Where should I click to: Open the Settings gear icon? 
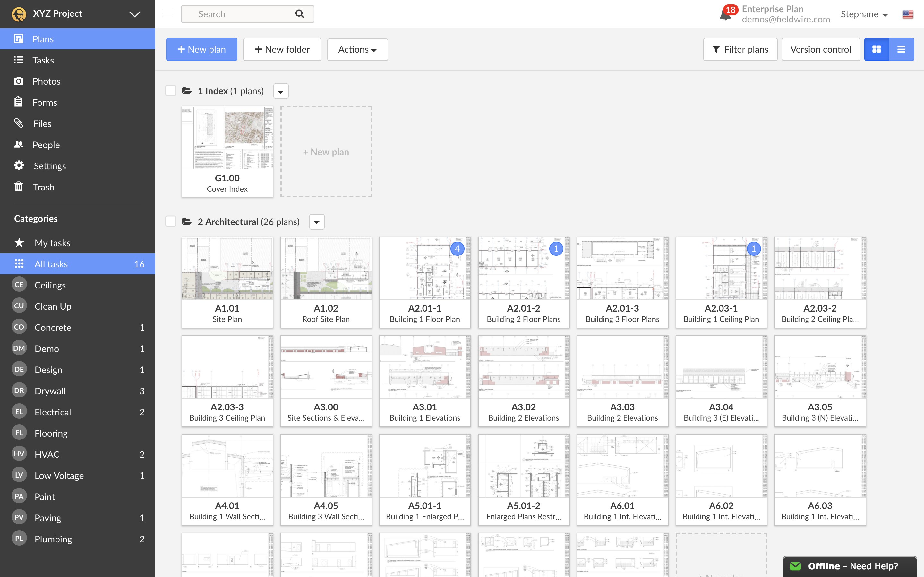click(x=19, y=165)
